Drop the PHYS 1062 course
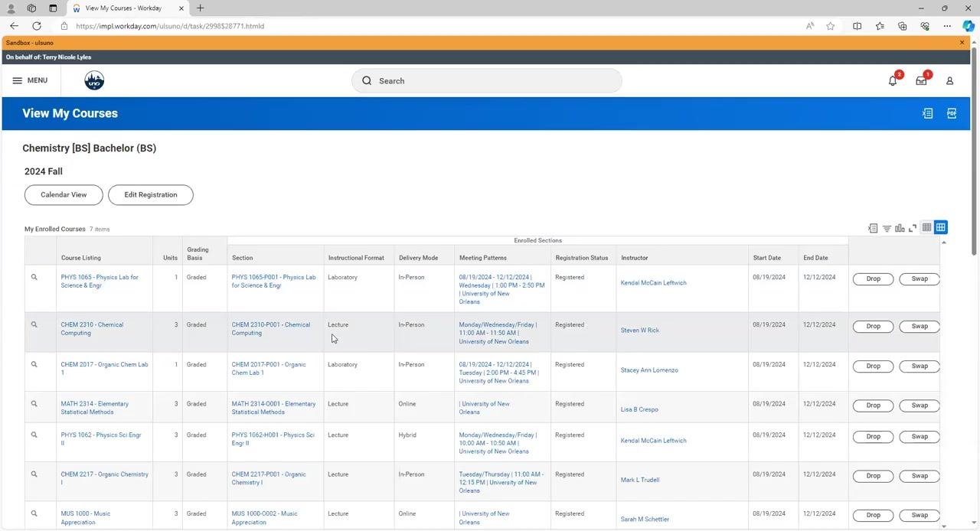980x531 pixels. click(x=874, y=436)
